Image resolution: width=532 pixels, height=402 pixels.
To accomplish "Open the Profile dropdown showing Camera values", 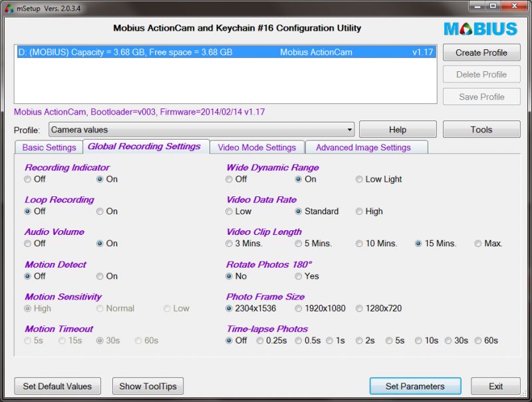I will [x=201, y=130].
